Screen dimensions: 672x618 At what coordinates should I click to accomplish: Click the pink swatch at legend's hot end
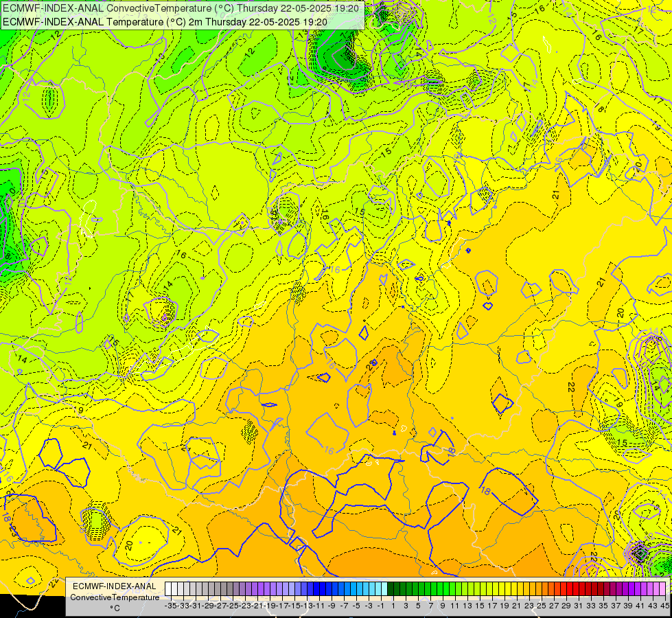coord(663,589)
